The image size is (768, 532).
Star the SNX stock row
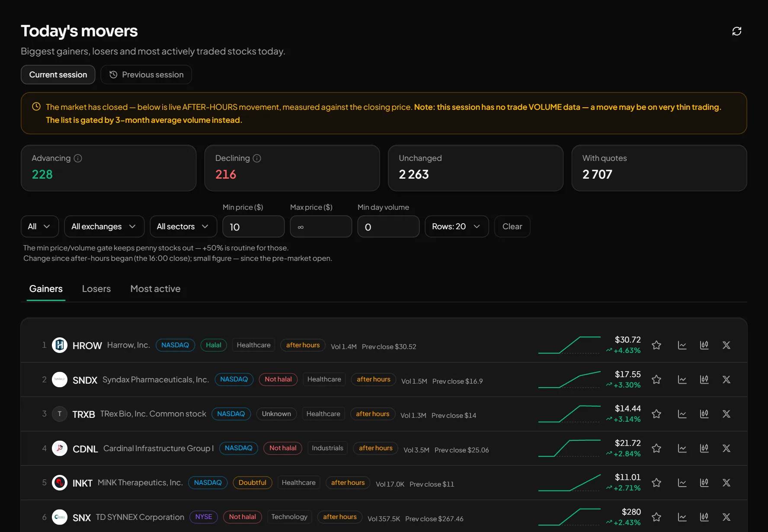point(656,517)
